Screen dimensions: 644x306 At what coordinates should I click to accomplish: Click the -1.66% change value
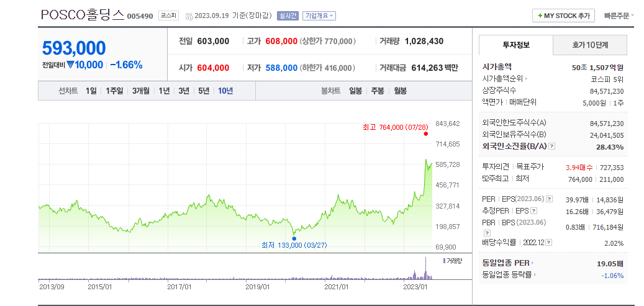[126, 65]
